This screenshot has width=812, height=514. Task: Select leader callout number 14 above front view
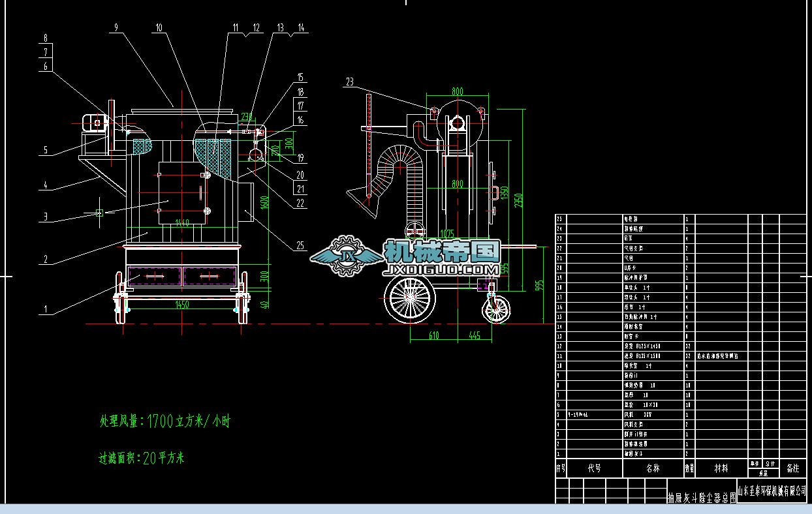[x=301, y=27]
